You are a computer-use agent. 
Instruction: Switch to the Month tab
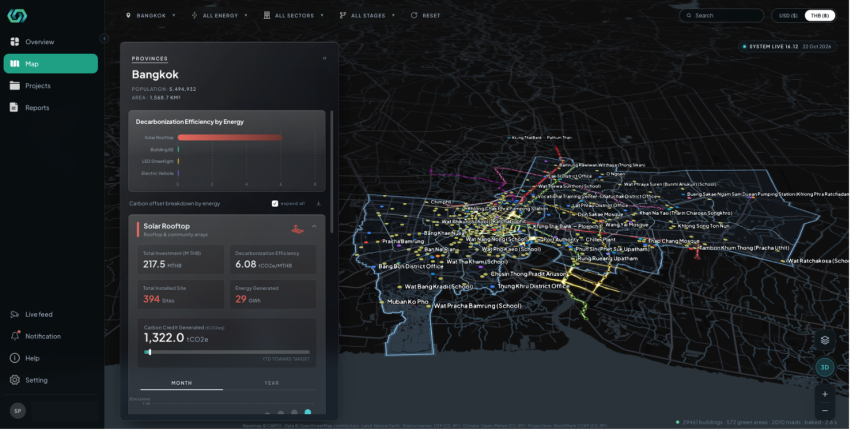(182, 383)
